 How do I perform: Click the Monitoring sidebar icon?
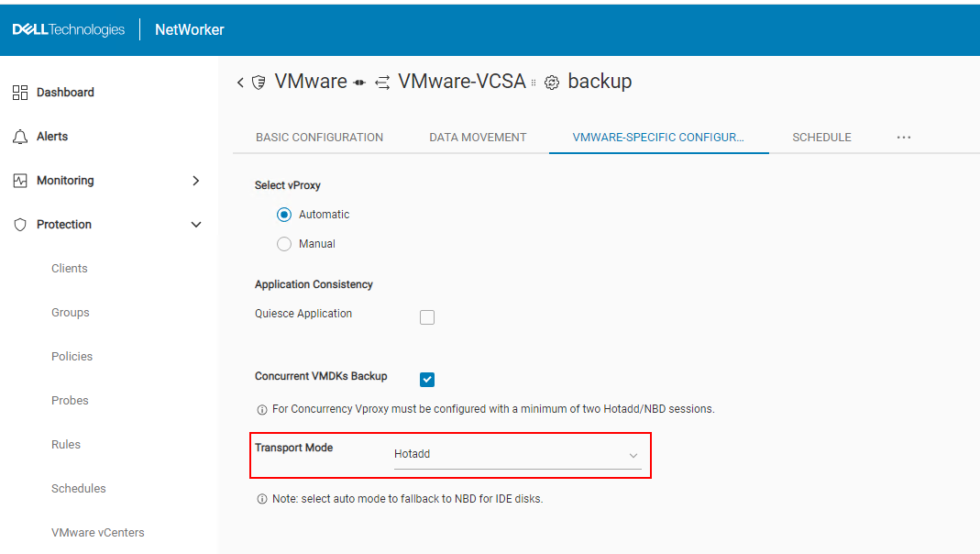tap(20, 180)
